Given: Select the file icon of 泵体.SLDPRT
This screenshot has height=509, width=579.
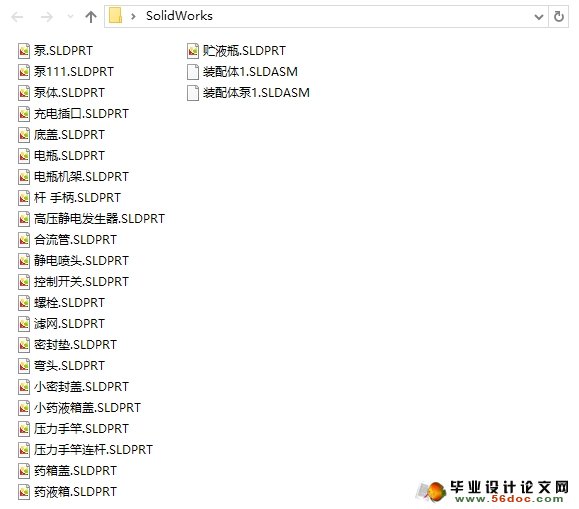Looking at the screenshot, I should (24, 93).
